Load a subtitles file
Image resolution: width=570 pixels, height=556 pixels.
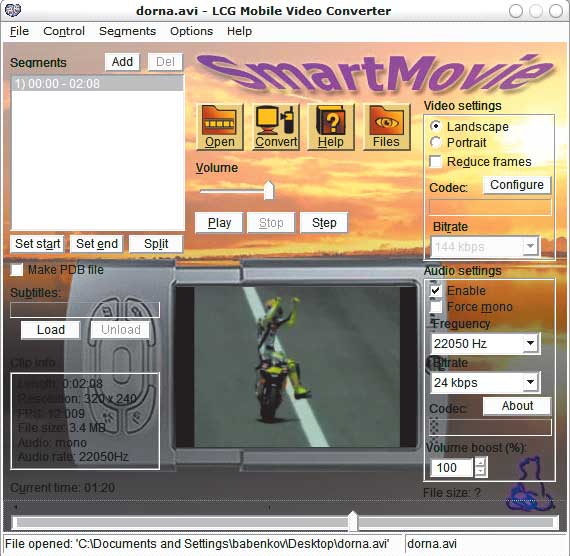point(51,330)
